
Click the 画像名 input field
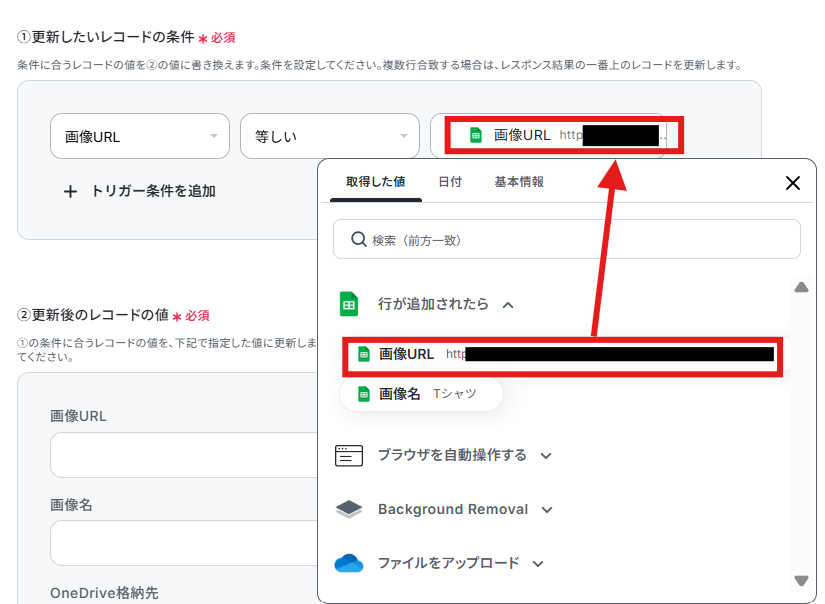[x=184, y=543]
